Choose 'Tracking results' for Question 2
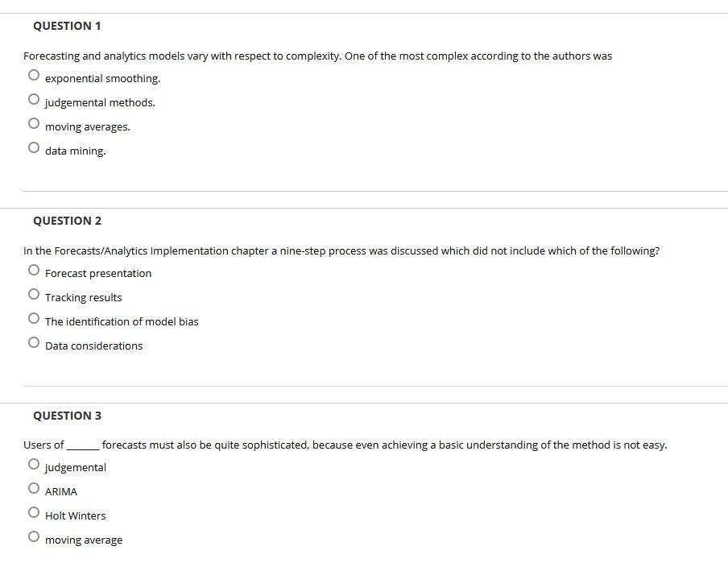Image resolution: width=728 pixels, height=567 pixels. (x=33, y=293)
